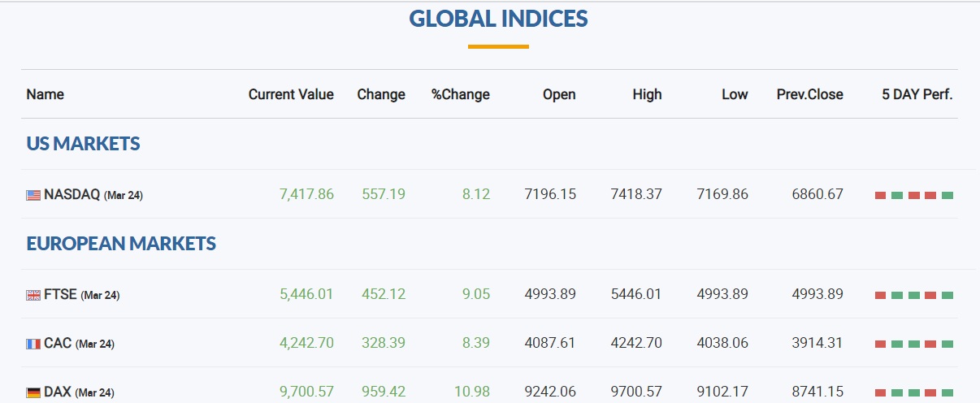Click NASDAQ 5-day performance indicator squares
Screen dimensions: 980x403
914,195
